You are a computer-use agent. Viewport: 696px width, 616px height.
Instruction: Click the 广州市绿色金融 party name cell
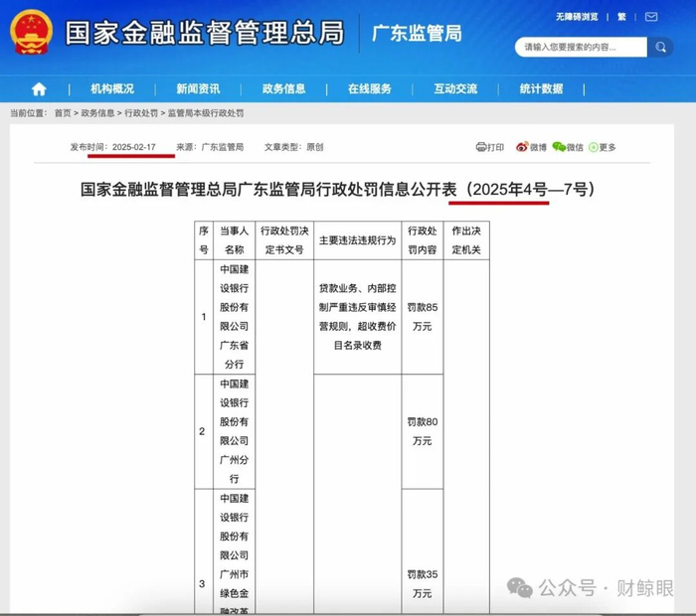coord(234,552)
